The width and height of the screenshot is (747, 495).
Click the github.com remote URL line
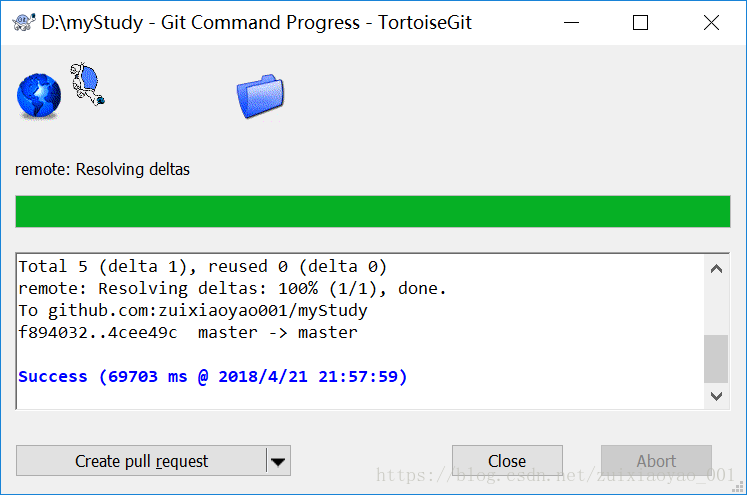(192, 311)
